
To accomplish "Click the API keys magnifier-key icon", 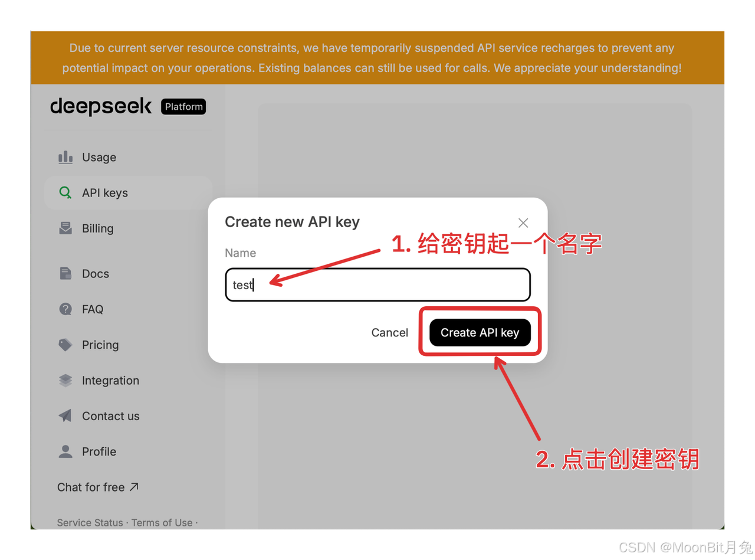I will coord(65,192).
